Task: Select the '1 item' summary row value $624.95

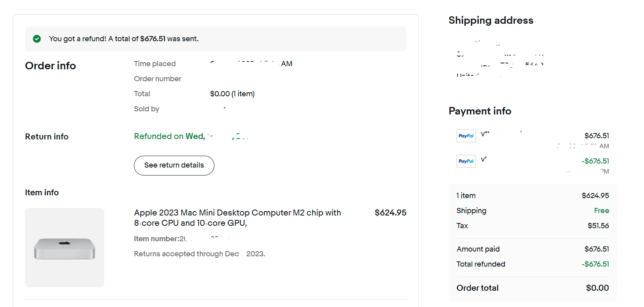Action: [x=595, y=196]
